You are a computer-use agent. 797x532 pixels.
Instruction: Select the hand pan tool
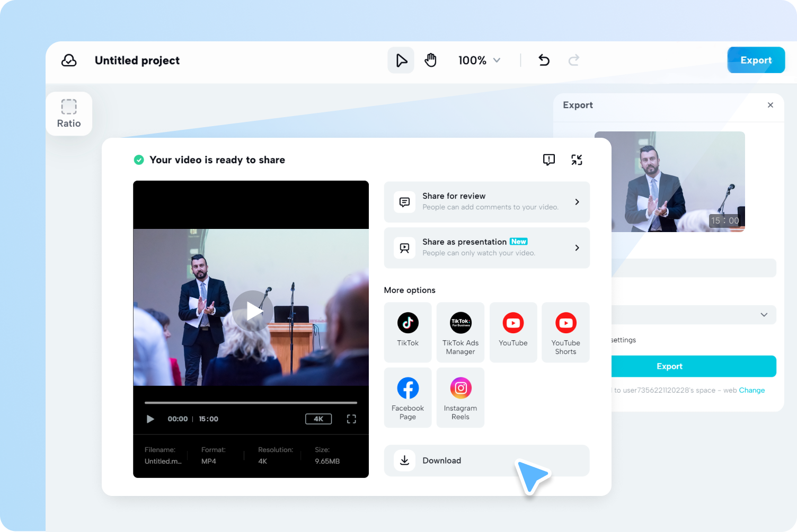[x=431, y=60]
